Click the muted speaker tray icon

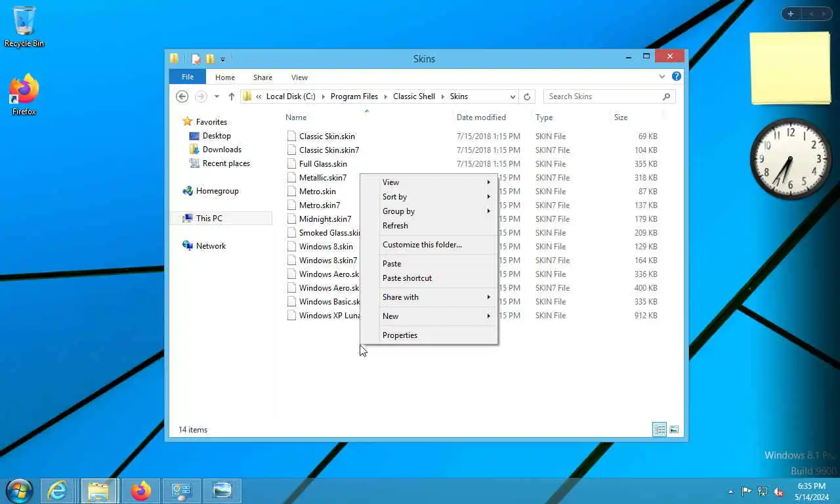click(x=778, y=491)
